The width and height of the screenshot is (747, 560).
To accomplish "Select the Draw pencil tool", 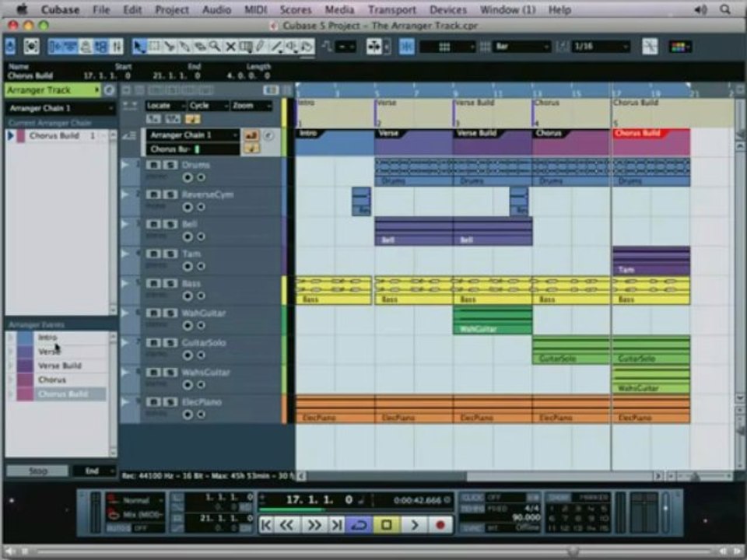I will (x=261, y=46).
